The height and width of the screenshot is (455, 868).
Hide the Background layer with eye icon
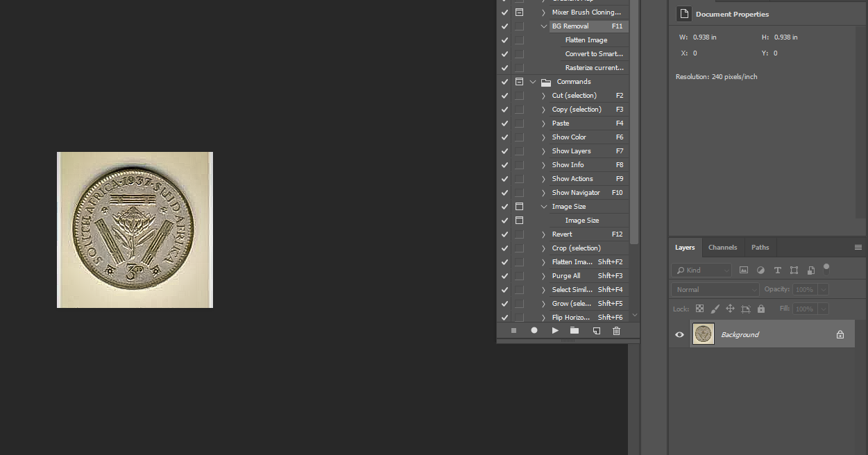click(679, 334)
